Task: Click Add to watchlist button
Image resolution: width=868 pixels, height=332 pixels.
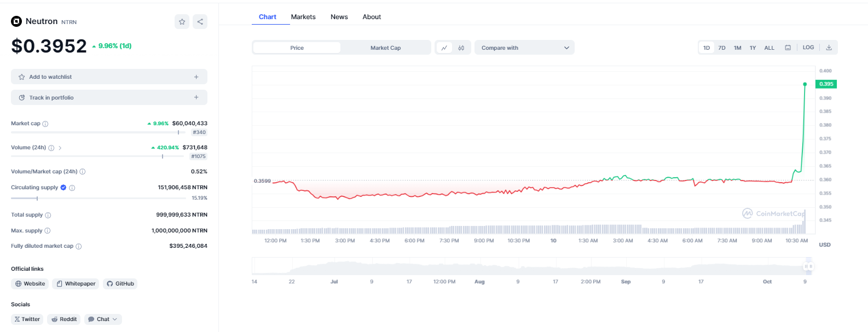Action: (109, 77)
